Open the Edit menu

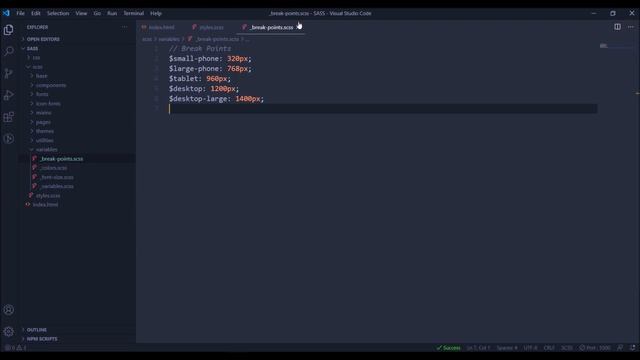[x=36, y=13]
